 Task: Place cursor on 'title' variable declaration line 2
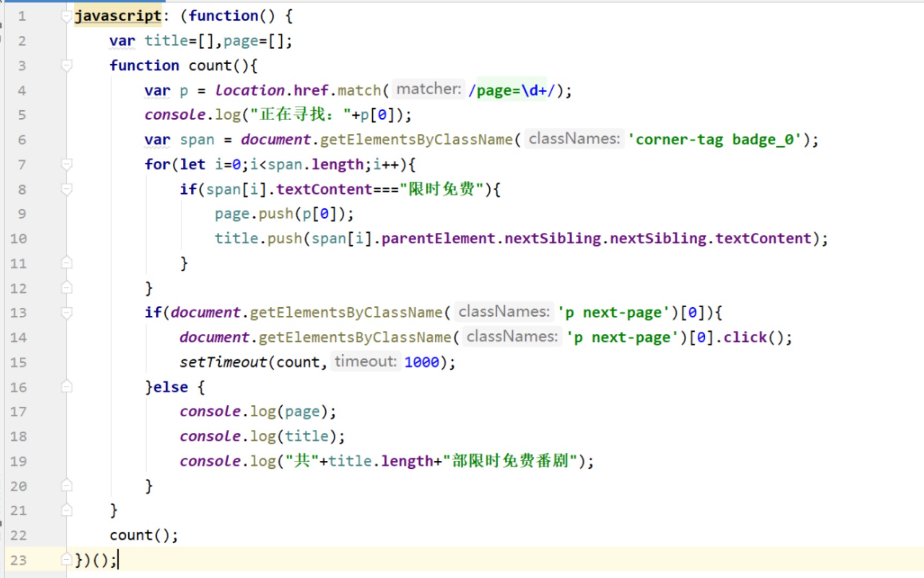point(166,41)
